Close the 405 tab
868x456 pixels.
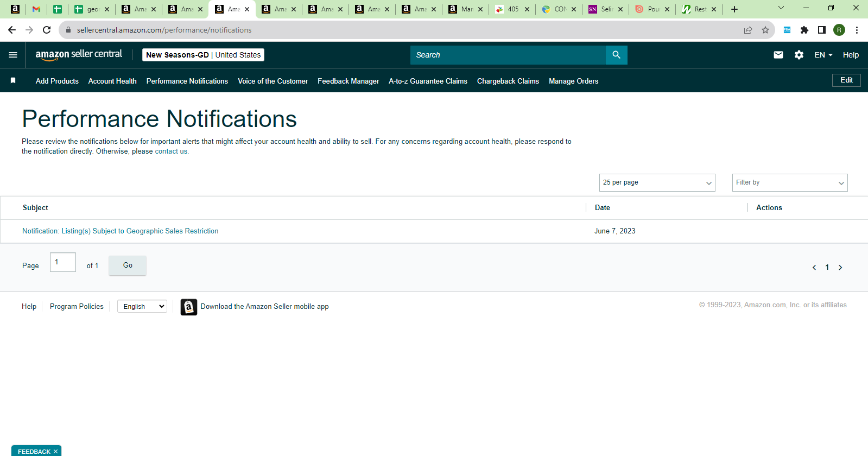click(x=527, y=9)
